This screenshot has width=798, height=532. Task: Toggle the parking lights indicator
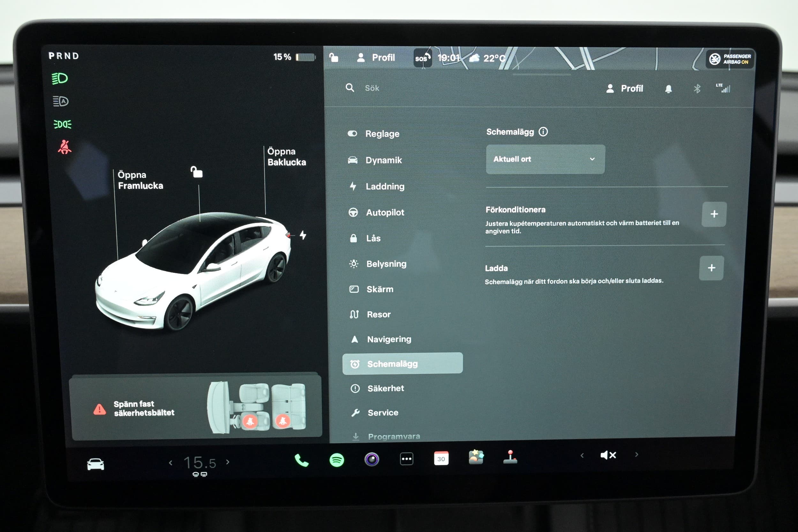63,124
